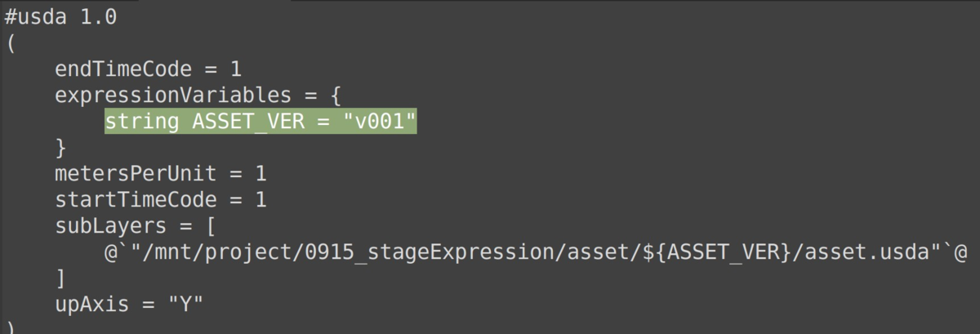The height and width of the screenshot is (334, 980).
Task: Click the "Y" value of upAxis
Action: (x=185, y=304)
